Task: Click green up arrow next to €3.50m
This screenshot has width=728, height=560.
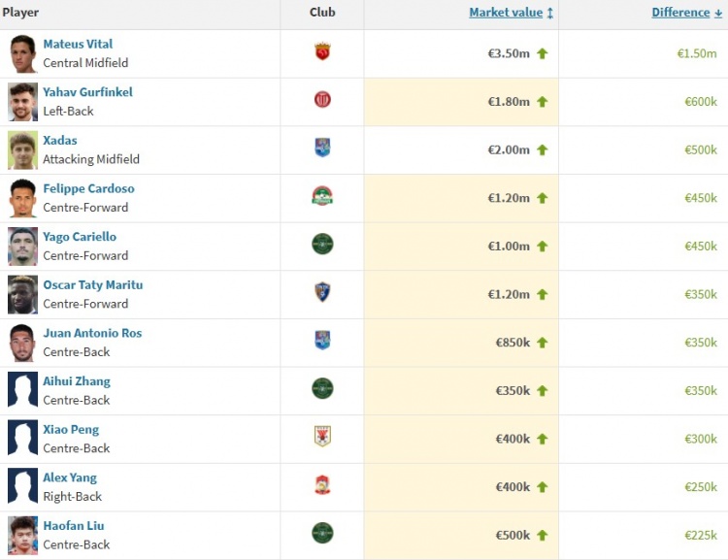Action: click(x=543, y=53)
